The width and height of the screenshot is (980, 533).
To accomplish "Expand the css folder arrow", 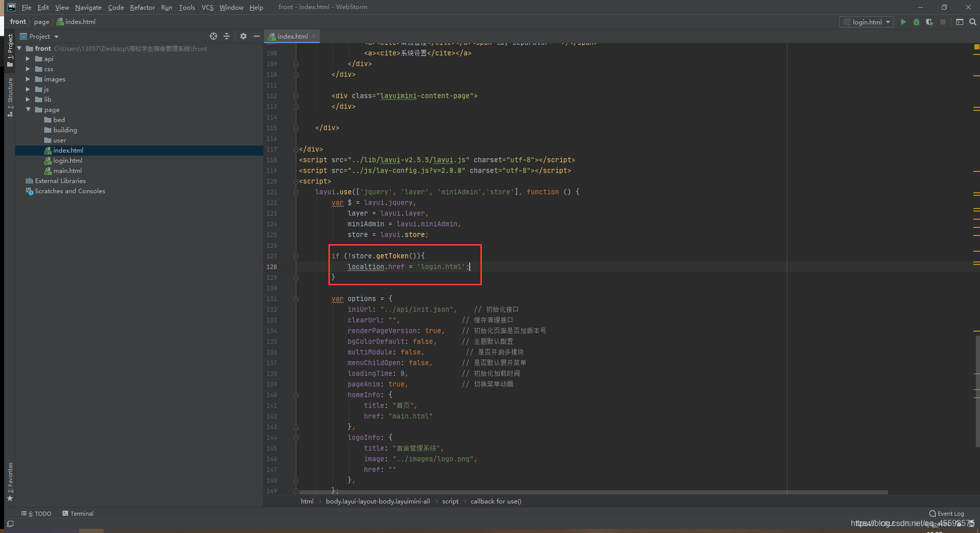I will click(28, 69).
